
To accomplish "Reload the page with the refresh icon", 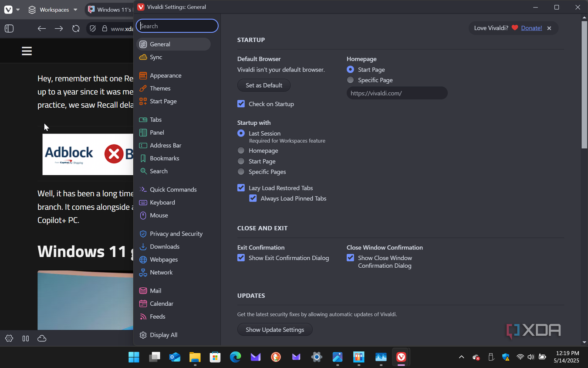I will tap(76, 28).
